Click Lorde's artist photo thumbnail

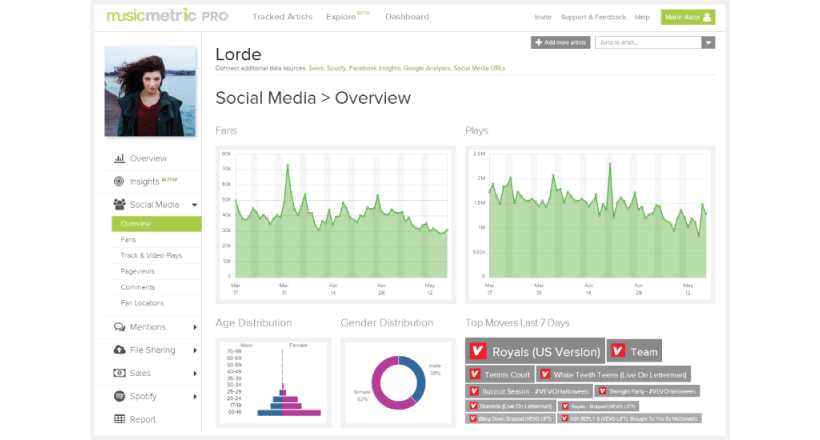tap(150, 91)
